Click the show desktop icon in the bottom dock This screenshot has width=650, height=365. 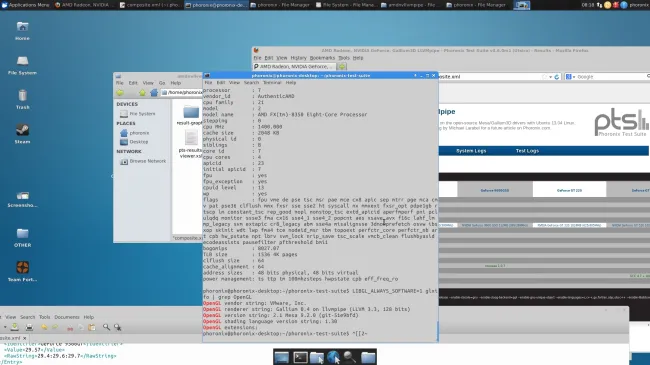pyautogui.click(x=281, y=357)
